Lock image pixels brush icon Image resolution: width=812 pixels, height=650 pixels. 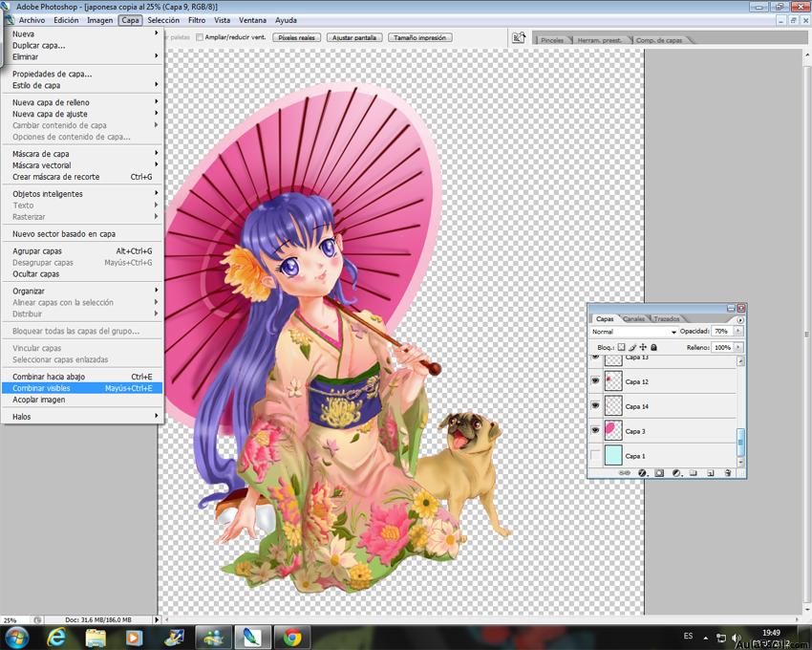click(632, 347)
